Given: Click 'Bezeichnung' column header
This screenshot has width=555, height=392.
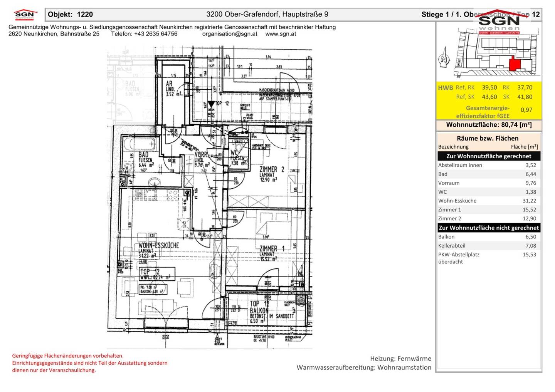Looking at the screenshot, I should point(453,147).
